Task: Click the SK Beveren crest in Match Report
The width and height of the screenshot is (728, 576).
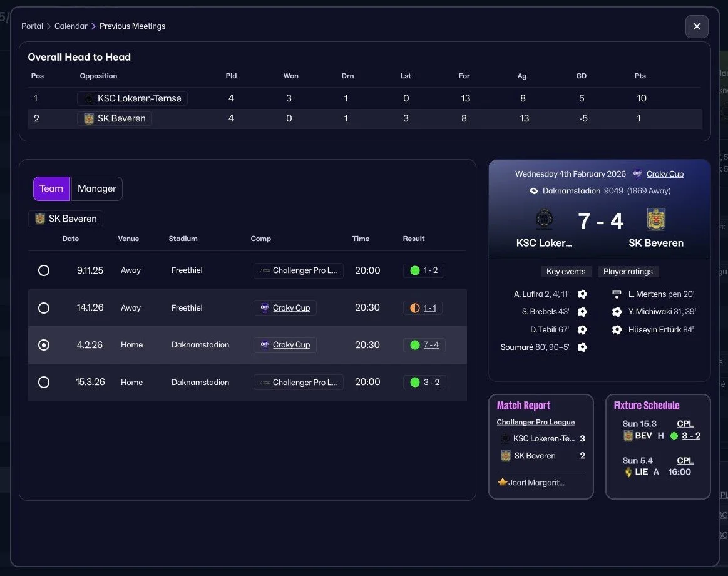Action: [506, 456]
